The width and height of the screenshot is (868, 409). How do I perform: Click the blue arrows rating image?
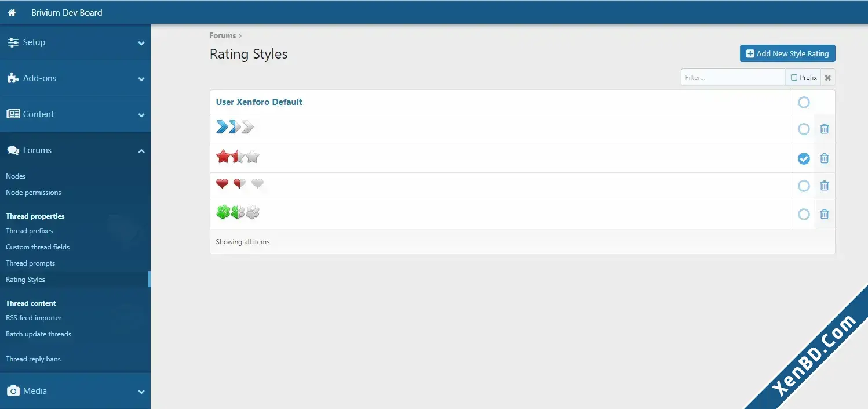[235, 127]
